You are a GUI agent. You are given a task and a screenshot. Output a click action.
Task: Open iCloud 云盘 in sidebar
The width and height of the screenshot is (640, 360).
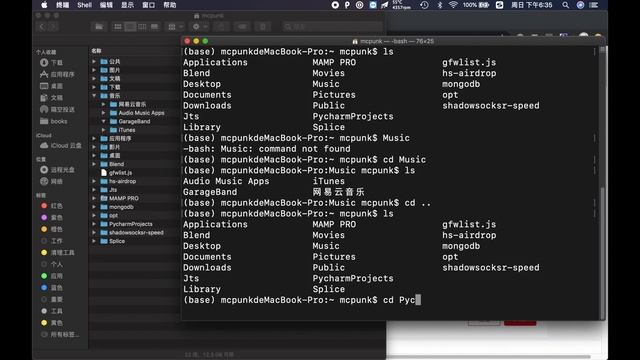pyautogui.click(x=60, y=146)
